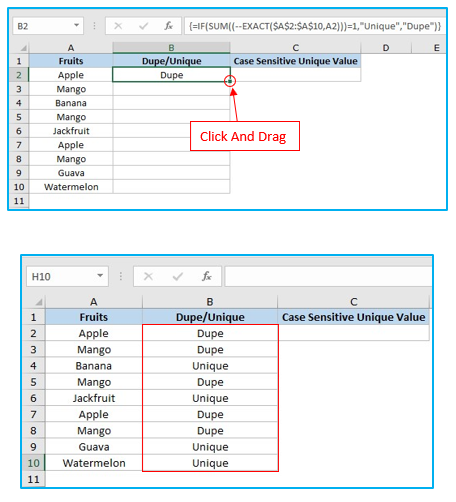This screenshot has height=502, width=456.
Task: Open the H10 name box dropdown arrow
Action: pos(100,276)
